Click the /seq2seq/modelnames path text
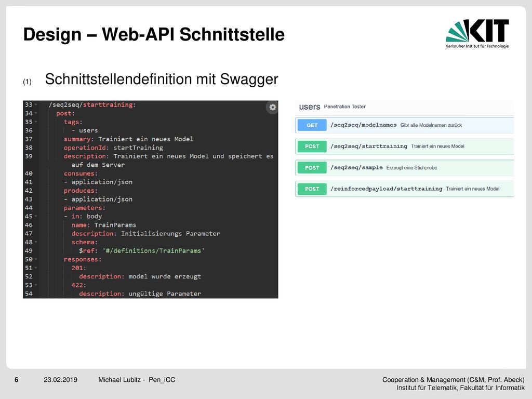This screenshot has width=532, height=399. pos(363,125)
